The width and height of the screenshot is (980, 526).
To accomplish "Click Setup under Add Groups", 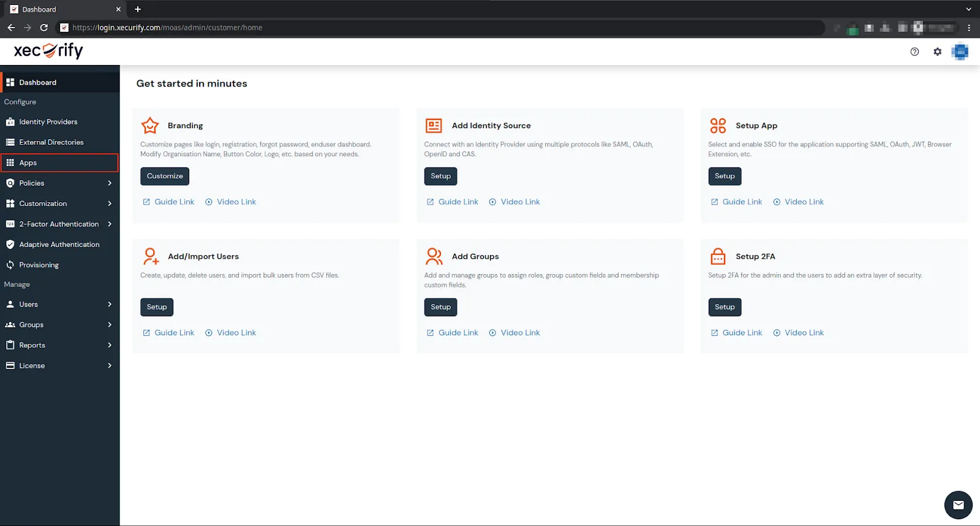I will coord(440,307).
